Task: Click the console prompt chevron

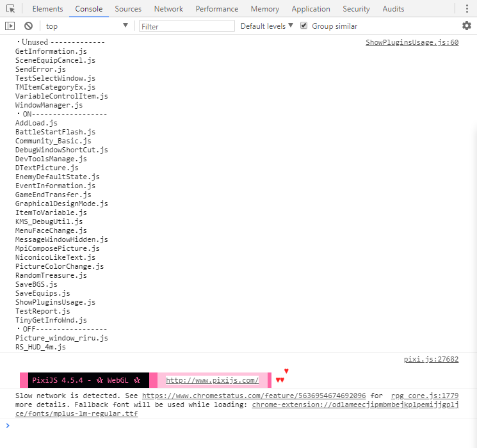Action: pos(8,426)
